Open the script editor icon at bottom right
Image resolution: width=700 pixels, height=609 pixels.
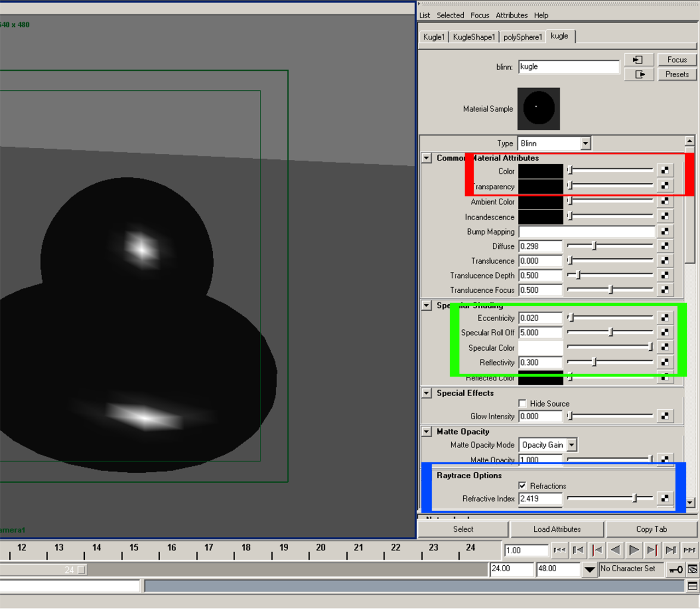click(692, 586)
